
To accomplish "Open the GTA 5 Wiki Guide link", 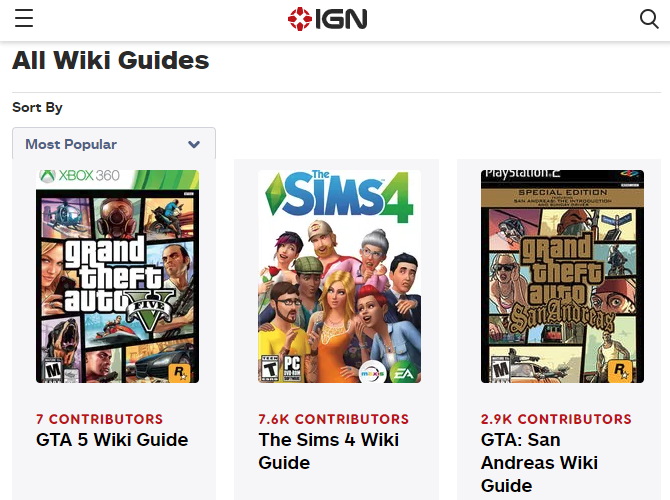I will coord(112,440).
